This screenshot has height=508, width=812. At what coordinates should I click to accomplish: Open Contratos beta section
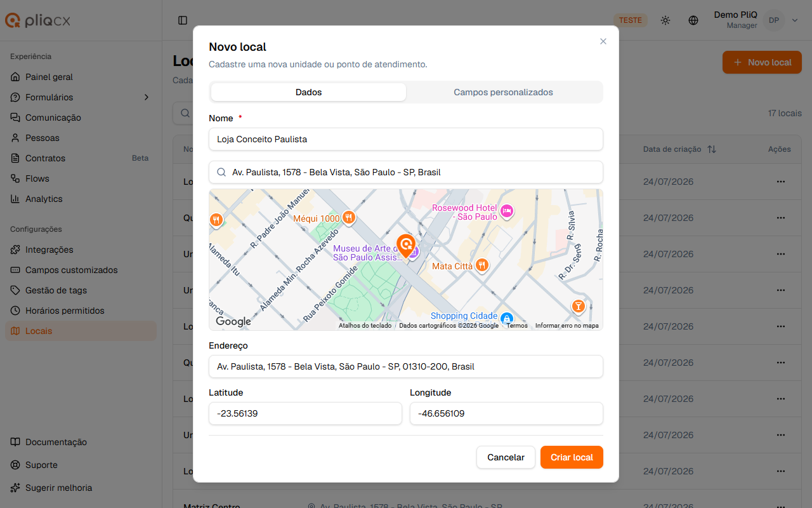tap(81, 158)
